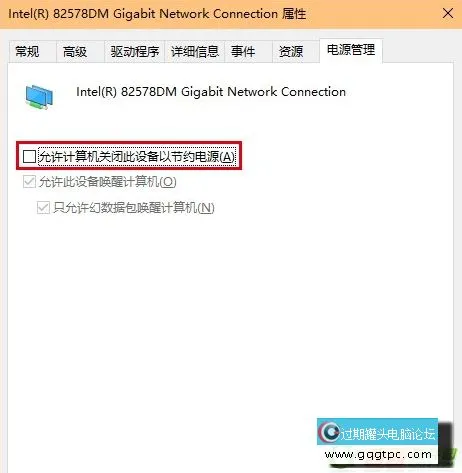Tick the 允许计算机关闭此设备以节约电源 checkbox box
The image size is (462, 473).
coord(29,156)
